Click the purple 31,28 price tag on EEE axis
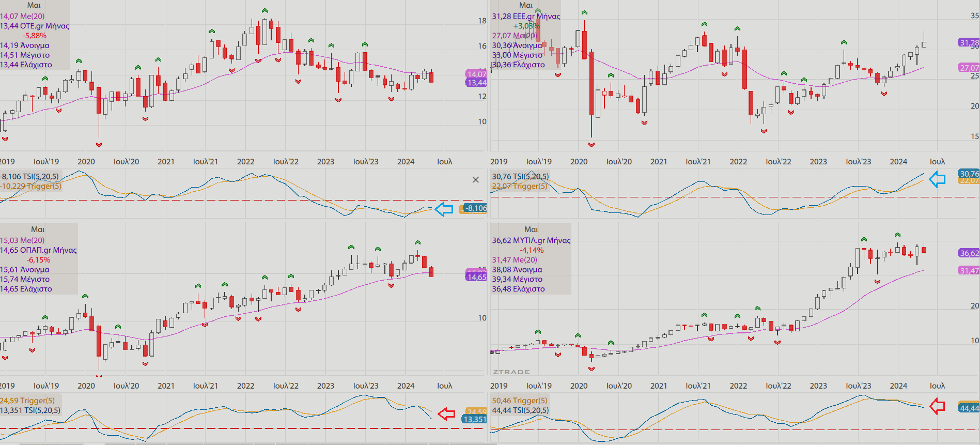Screen dimensions: 980x445 click(969, 42)
